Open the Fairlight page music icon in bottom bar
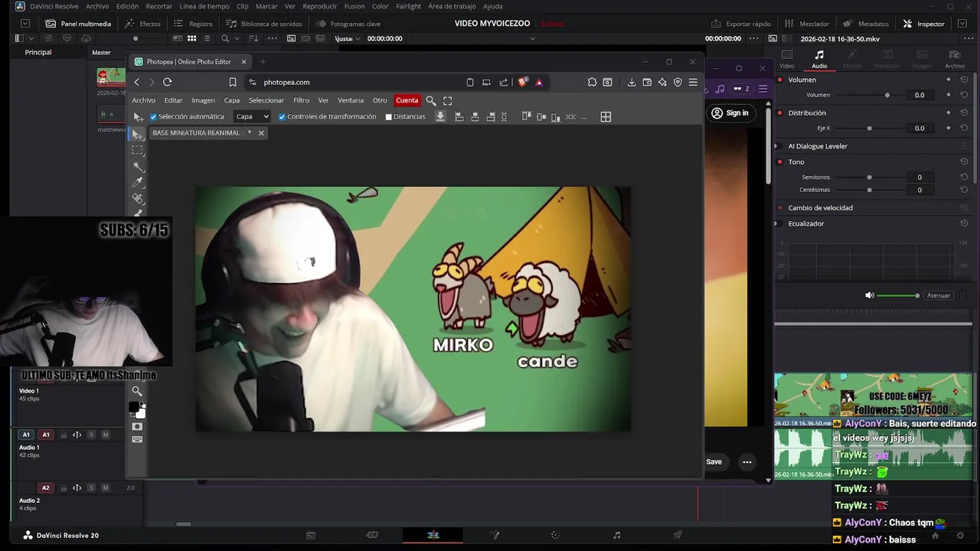The image size is (980, 551). click(617, 535)
